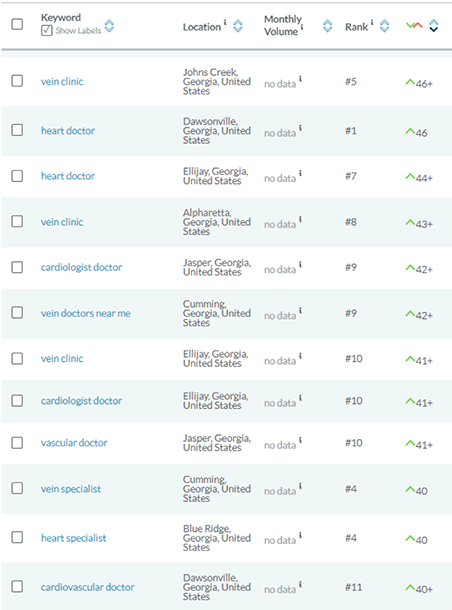Sort by rank change arrows

(433, 26)
